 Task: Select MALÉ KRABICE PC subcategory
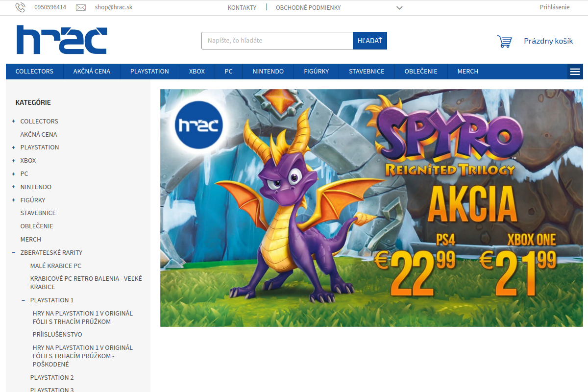pyautogui.click(x=56, y=266)
